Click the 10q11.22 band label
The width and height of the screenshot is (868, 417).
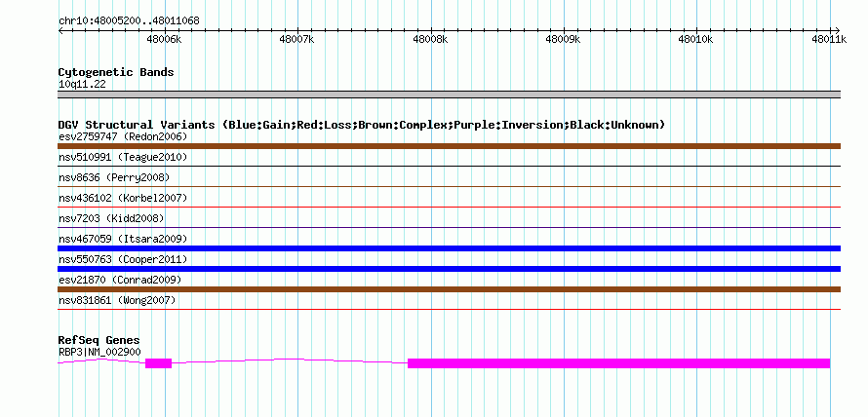click(x=82, y=85)
